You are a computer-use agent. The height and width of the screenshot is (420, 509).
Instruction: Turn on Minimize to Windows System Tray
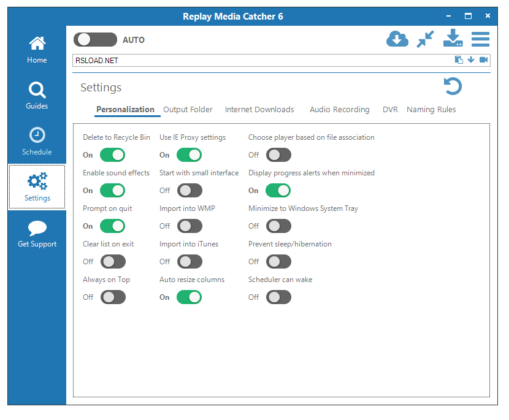coord(278,226)
